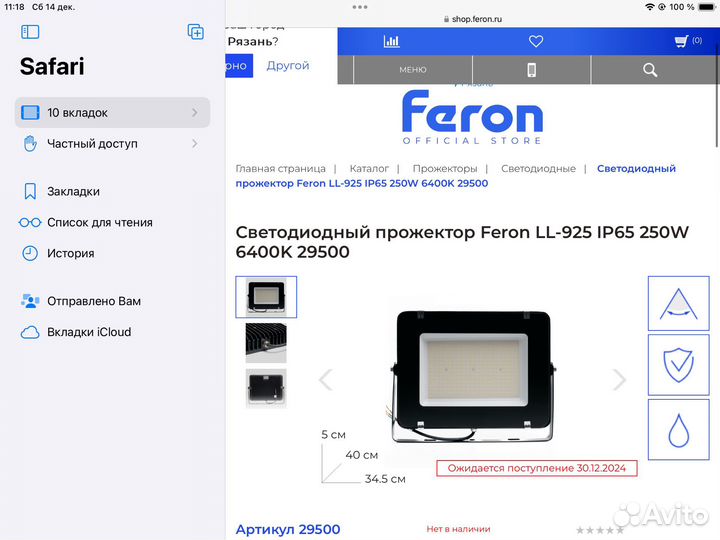Click the beam angle feature icon
Screen dimensions: 720x540
pyautogui.click(x=678, y=303)
